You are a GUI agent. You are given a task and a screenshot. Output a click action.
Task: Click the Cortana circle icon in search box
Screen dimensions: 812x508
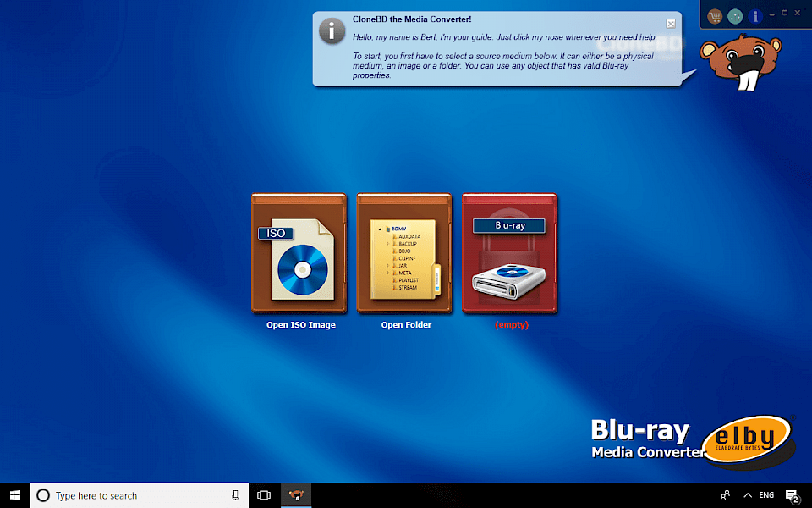(x=43, y=495)
